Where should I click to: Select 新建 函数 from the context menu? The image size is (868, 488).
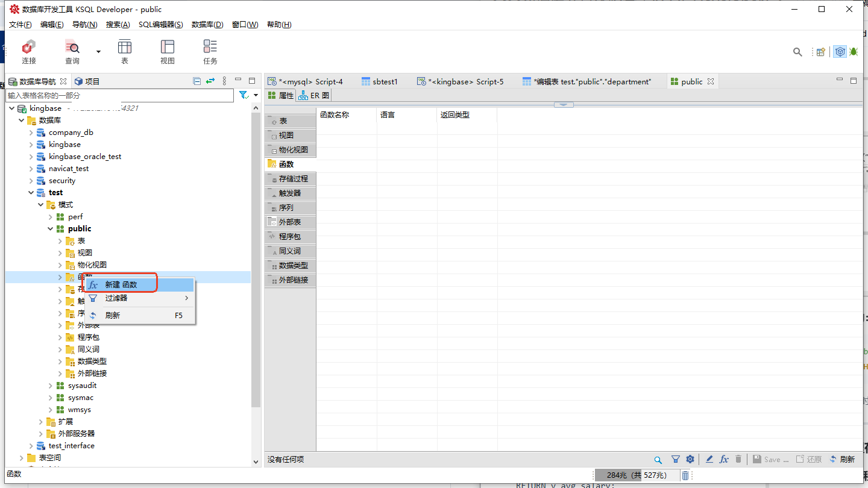pos(121,284)
